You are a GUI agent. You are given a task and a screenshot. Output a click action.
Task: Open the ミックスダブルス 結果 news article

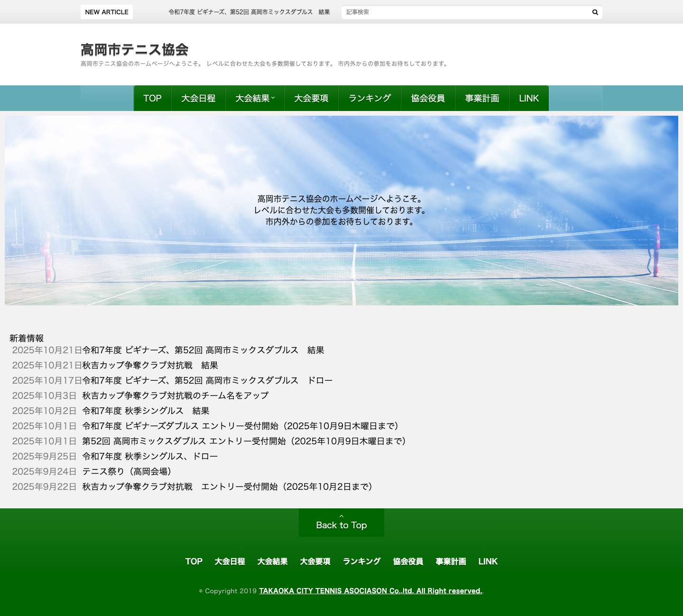pyautogui.click(x=203, y=350)
